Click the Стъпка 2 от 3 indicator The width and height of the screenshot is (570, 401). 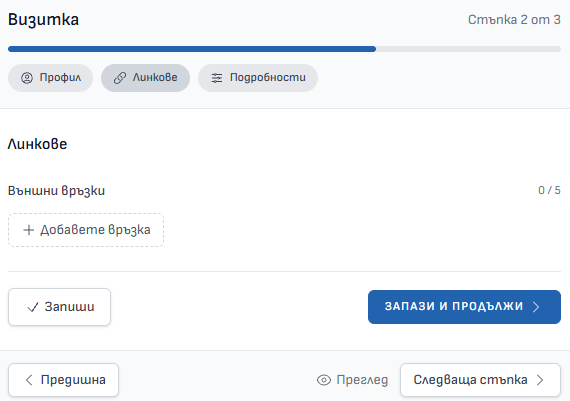pyautogui.click(x=514, y=20)
